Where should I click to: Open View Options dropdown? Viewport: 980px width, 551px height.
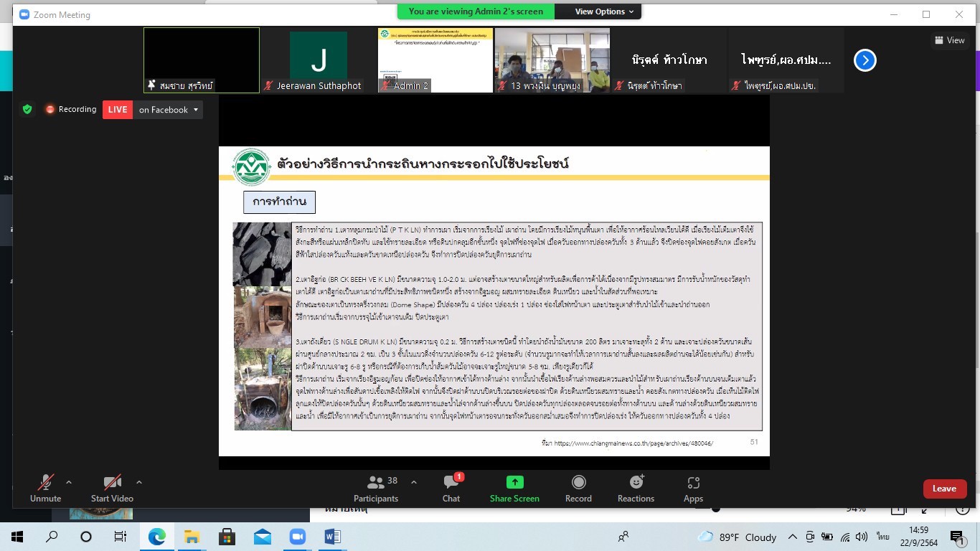[604, 11]
